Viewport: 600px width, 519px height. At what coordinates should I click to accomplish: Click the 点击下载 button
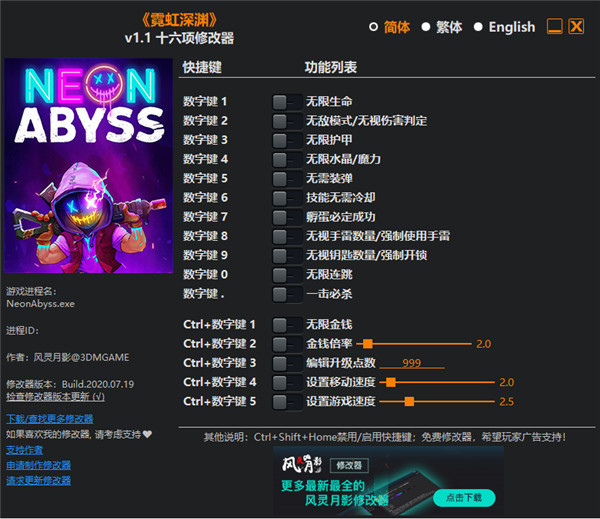[x=464, y=498]
